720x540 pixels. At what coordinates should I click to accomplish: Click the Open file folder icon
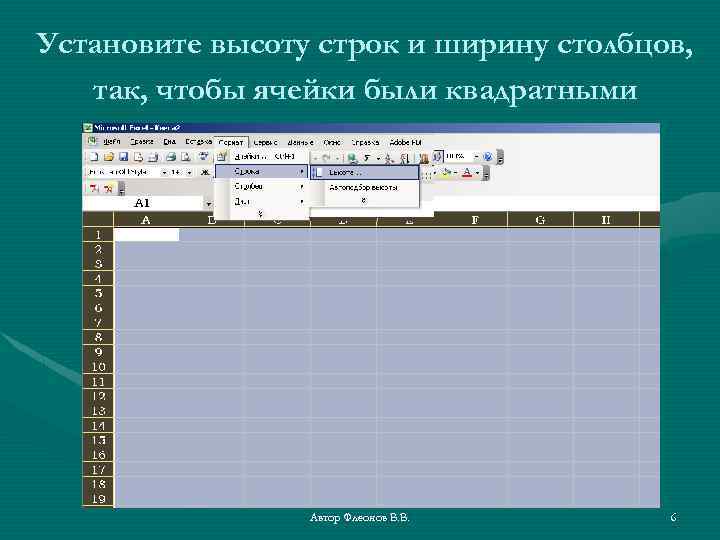tap(109, 157)
